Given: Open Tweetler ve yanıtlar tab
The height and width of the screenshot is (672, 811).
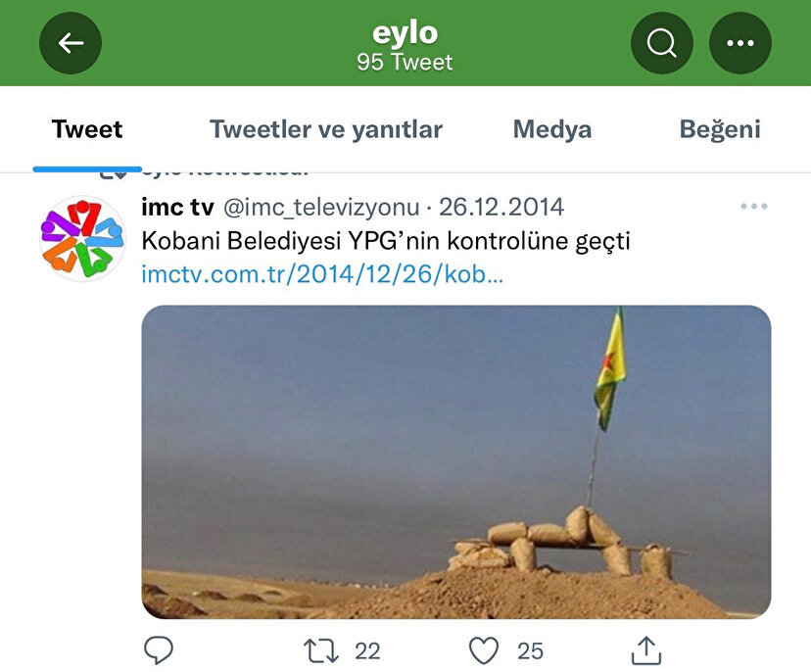Looking at the screenshot, I should click(x=326, y=129).
